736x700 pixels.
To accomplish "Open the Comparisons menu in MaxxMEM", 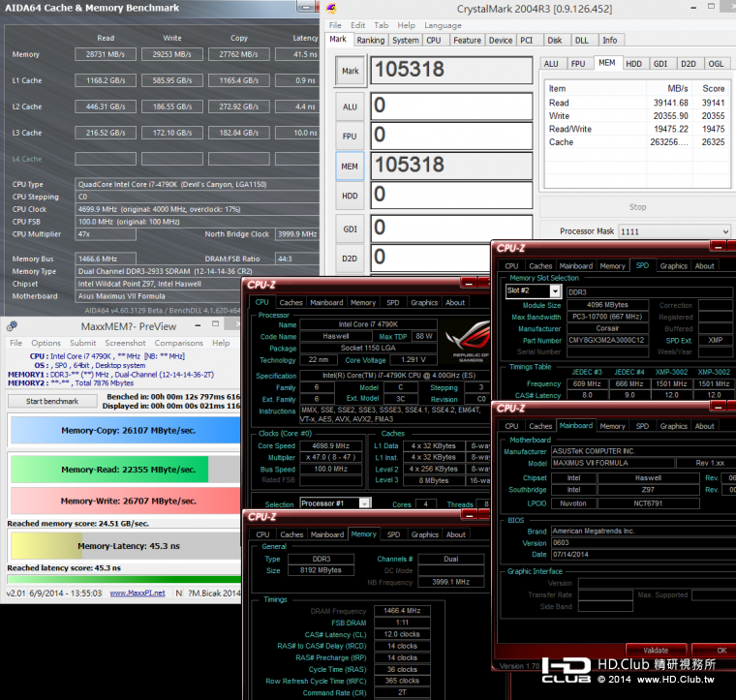I will click(x=178, y=343).
